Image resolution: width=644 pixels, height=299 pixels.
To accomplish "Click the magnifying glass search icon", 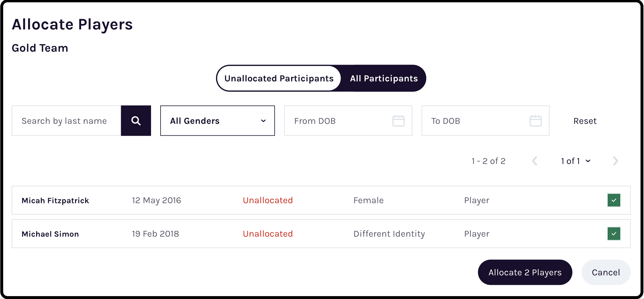I will click(136, 121).
